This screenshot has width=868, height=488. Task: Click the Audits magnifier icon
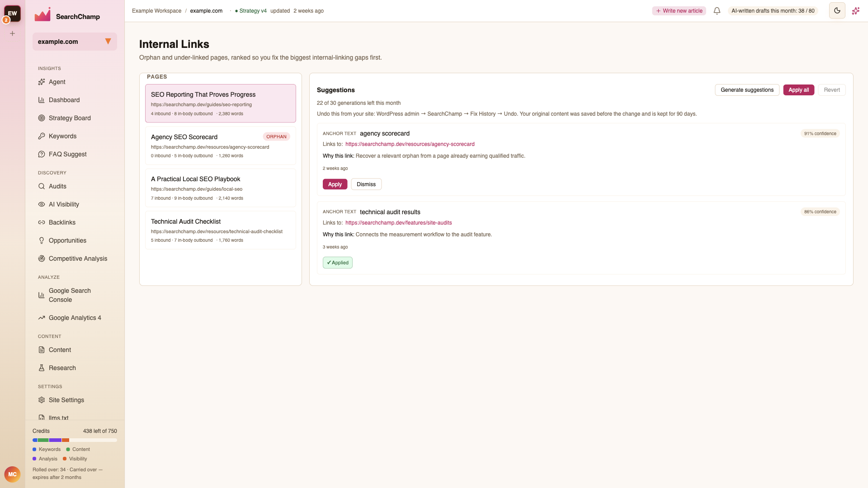[42, 186]
